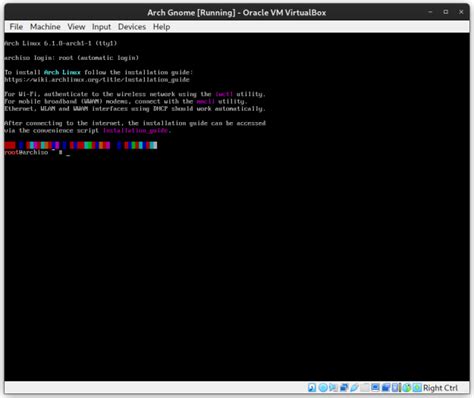Click the 'Ethernet, WLAN and WWAN interfaces' line

pyautogui.click(x=135, y=109)
